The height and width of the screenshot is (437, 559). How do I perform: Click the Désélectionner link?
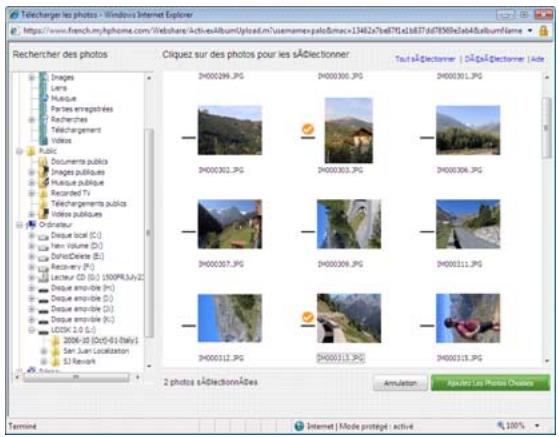tap(494, 59)
